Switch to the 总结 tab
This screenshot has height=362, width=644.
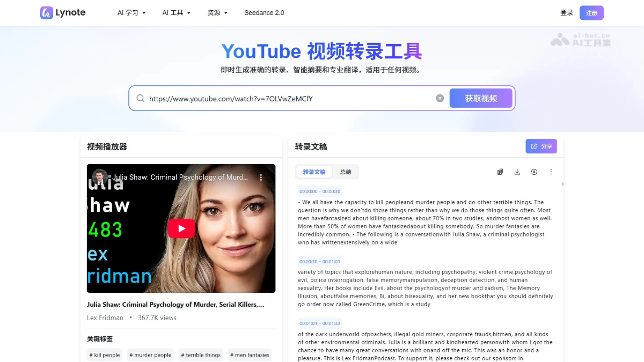tap(346, 172)
